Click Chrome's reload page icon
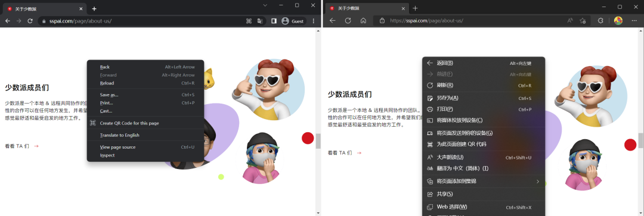Screen dimensions: 644x216 (x=30, y=21)
